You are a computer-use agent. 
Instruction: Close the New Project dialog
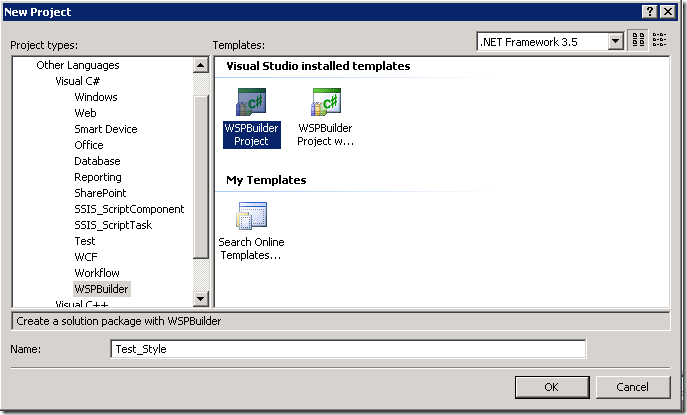tap(668, 12)
